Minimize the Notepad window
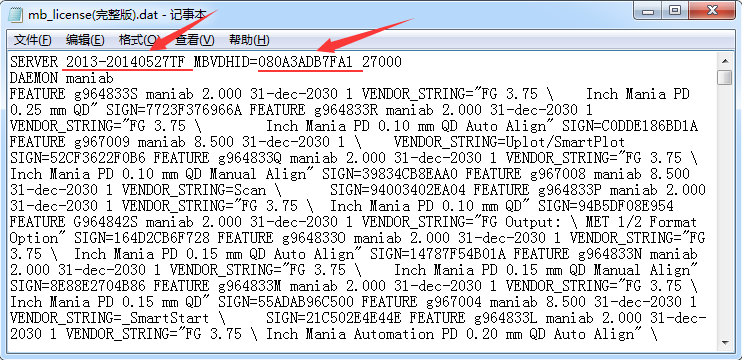 click(648, 11)
